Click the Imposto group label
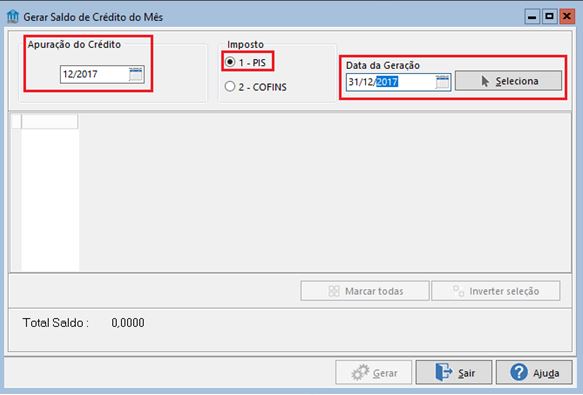Screen dimensions: 583x395 point(245,44)
